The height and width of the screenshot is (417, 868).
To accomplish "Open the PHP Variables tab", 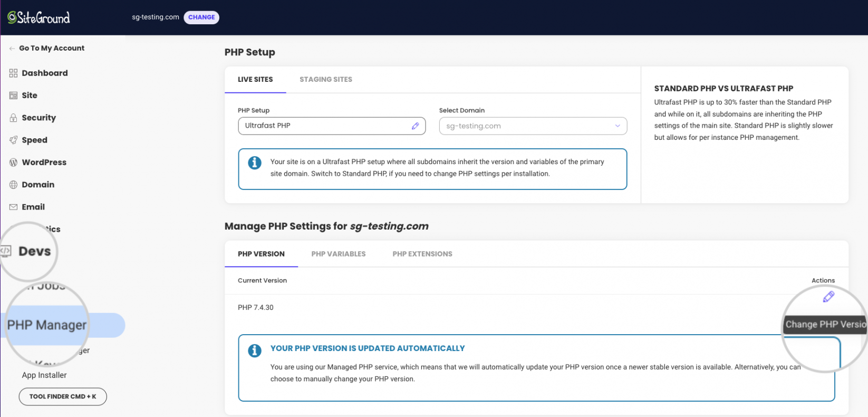I will click(x=339, y=254).
